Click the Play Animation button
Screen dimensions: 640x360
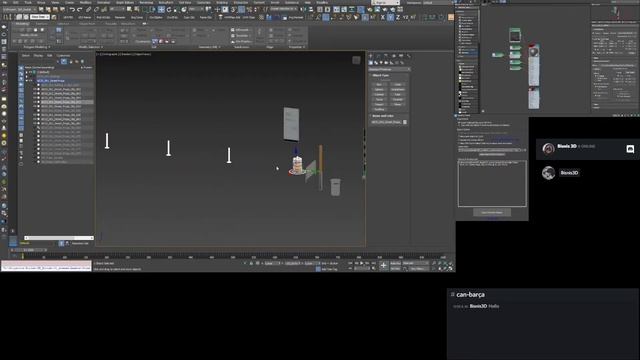click(362, 263)
